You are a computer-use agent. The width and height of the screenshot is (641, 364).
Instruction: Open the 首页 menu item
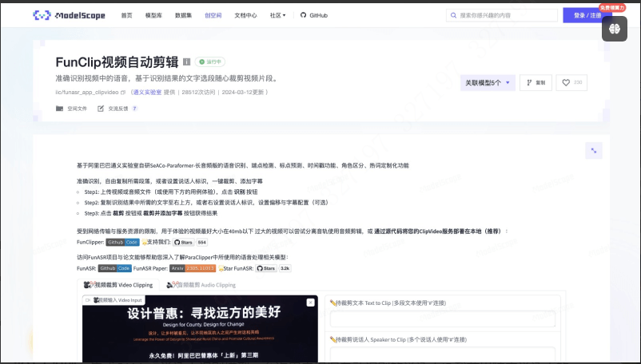coord(127,15)
